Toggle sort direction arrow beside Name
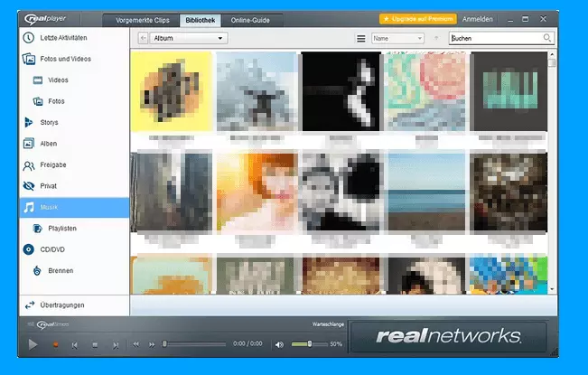Screen dimensions: 588x375 (x=436, y=38)
